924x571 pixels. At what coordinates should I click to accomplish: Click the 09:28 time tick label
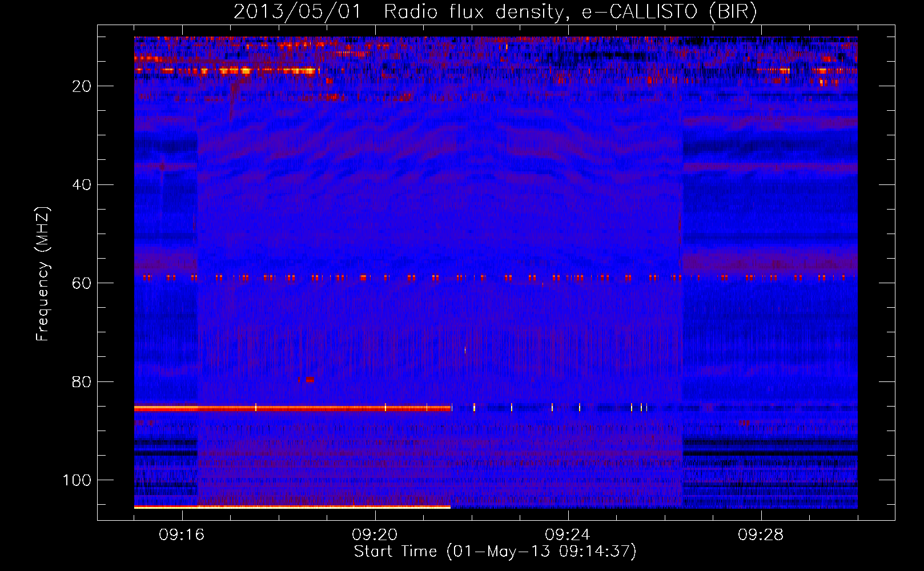point(761,535)
